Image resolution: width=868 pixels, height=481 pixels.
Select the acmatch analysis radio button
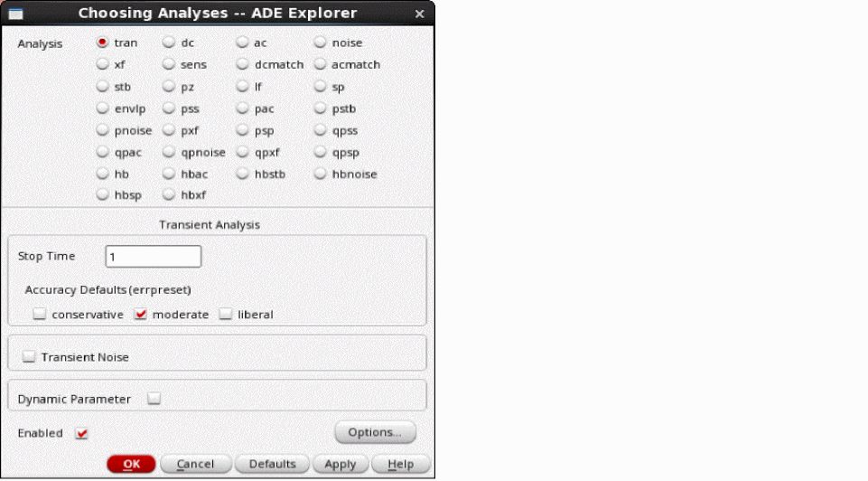(320, 64)
